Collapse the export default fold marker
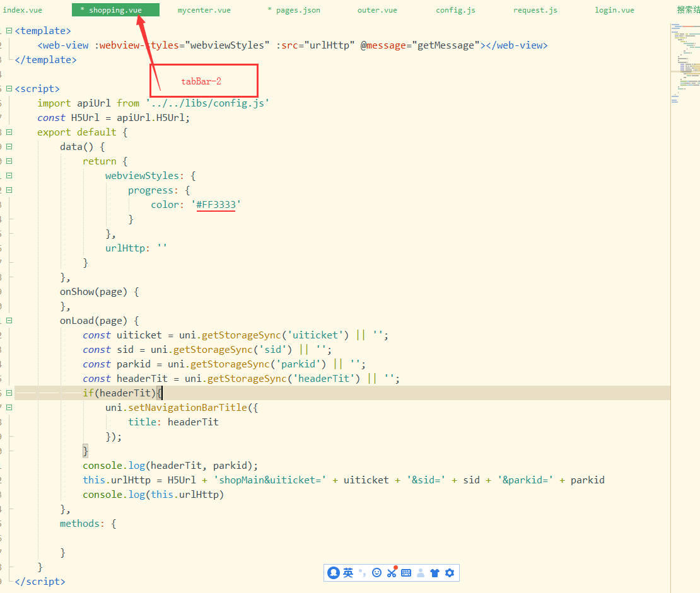Viewport: 700px width, 593px height. pos(9,132)
